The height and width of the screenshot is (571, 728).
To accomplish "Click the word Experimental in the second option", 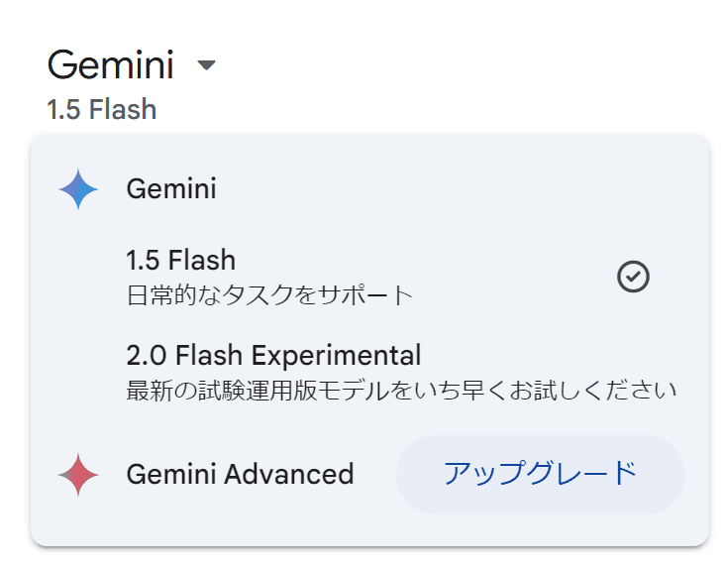I will (x=336, y=356).
